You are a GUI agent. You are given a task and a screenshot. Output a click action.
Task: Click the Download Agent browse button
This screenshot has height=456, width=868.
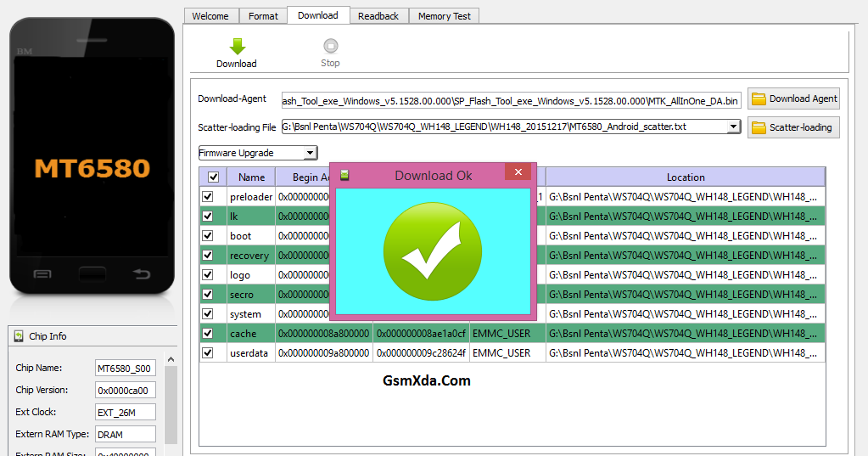tap(793, 99)
